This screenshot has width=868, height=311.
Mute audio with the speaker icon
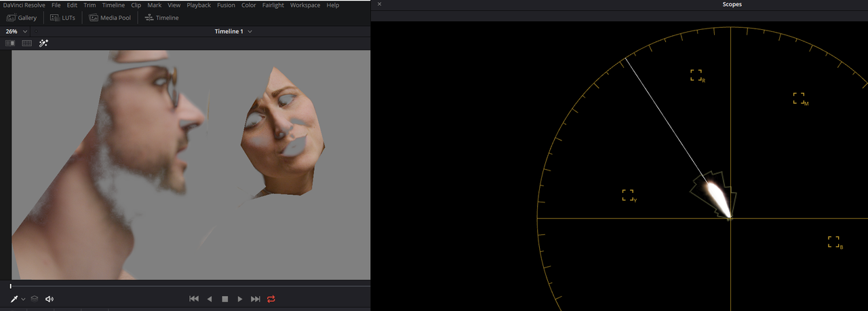coord(50,299)
